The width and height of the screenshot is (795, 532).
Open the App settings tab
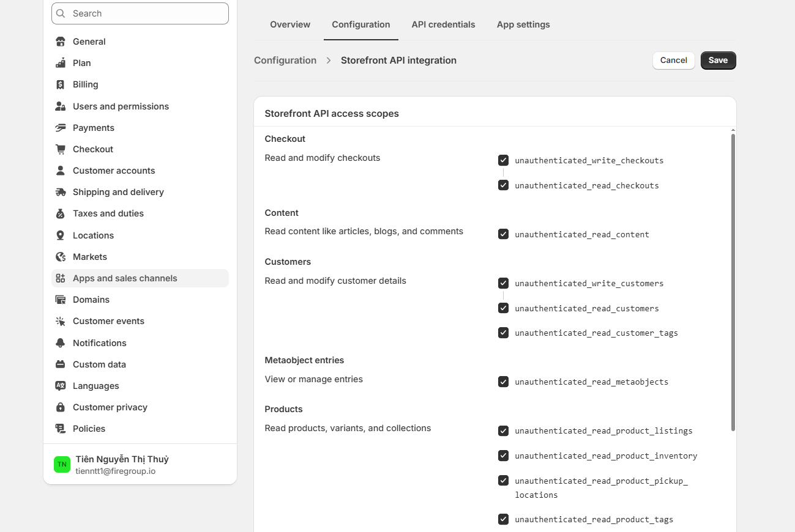523,24
